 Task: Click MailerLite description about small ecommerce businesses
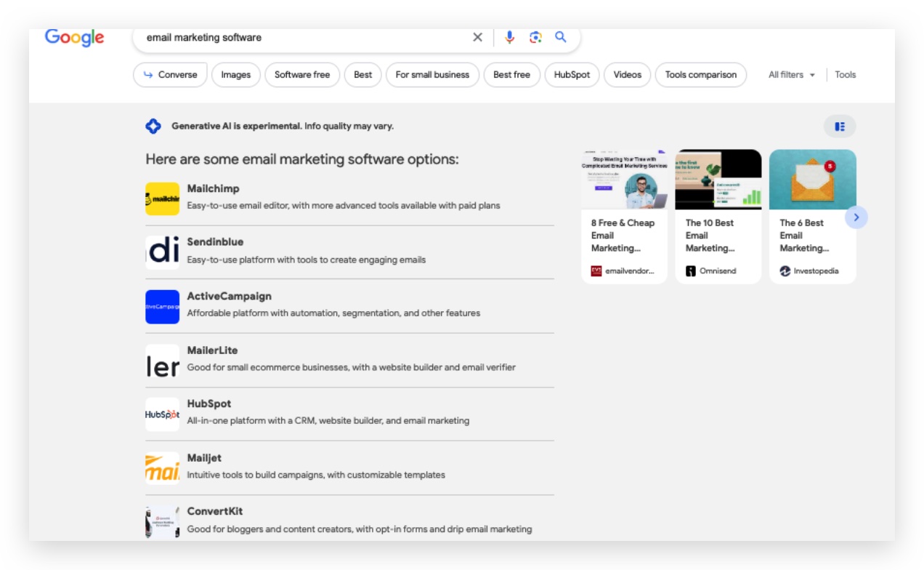(352, 367)
